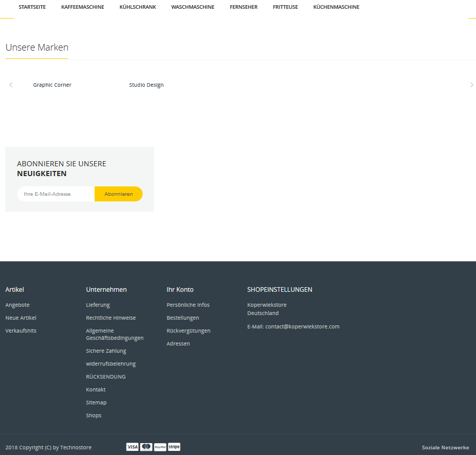Click the Ihr Konto footer heading

(180, 290)
